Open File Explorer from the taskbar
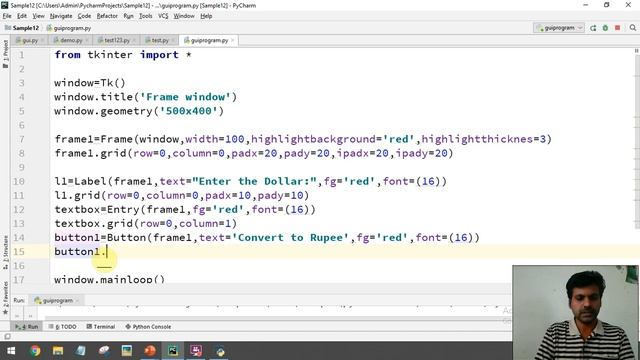The height and width of the screenshot is (360, 640). [58, 351]
